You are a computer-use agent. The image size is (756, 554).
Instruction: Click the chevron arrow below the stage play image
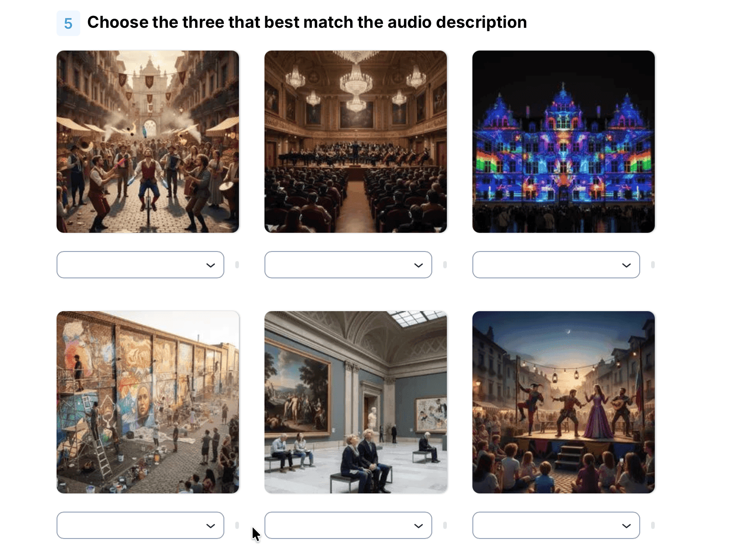tap(627, 526)
